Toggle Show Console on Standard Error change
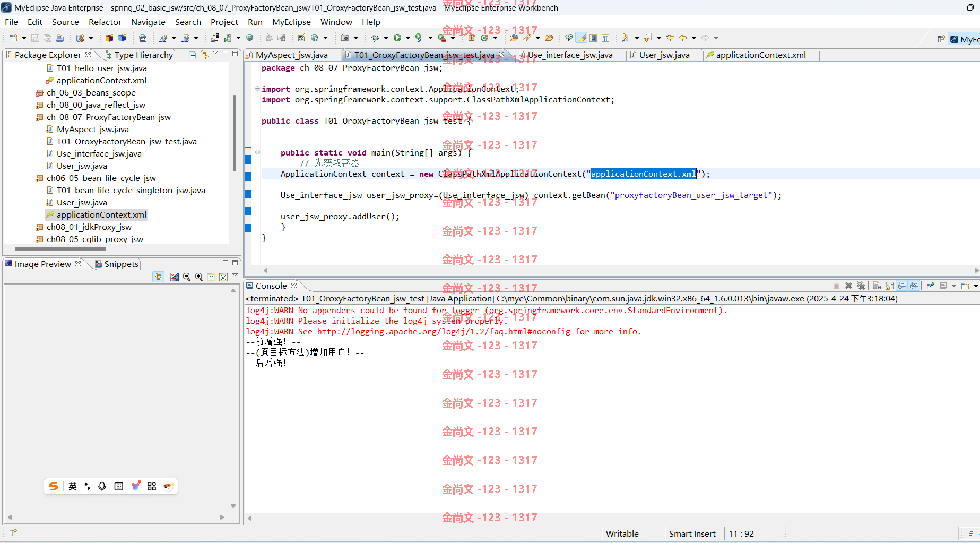This screenshot has width=980, height=543. point(915,286)
